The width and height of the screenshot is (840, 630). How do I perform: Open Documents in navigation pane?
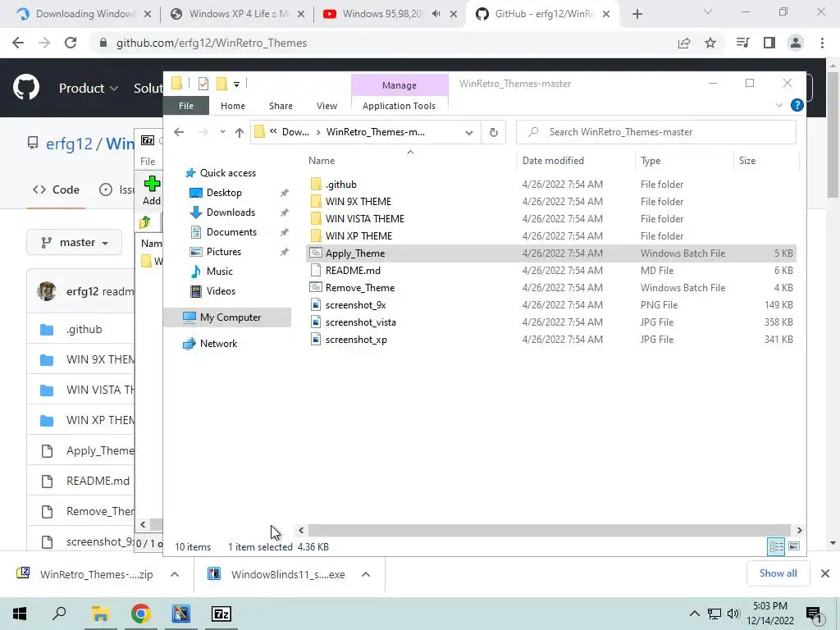click(231, 232)
